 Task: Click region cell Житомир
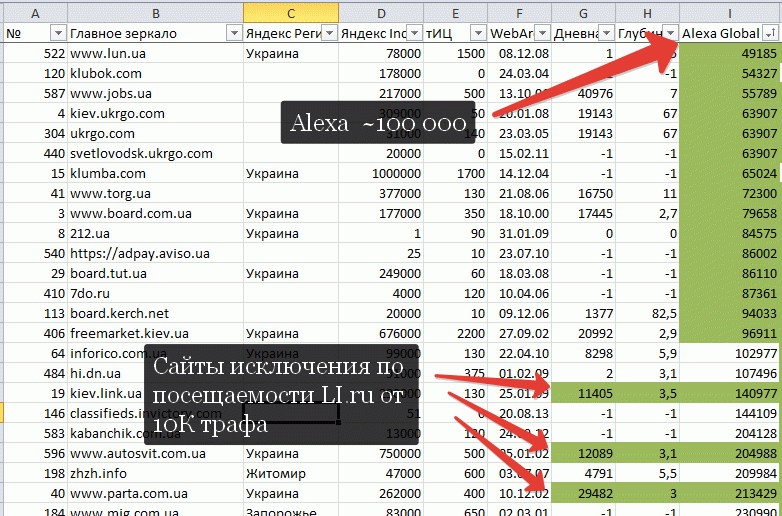point(291,474)
